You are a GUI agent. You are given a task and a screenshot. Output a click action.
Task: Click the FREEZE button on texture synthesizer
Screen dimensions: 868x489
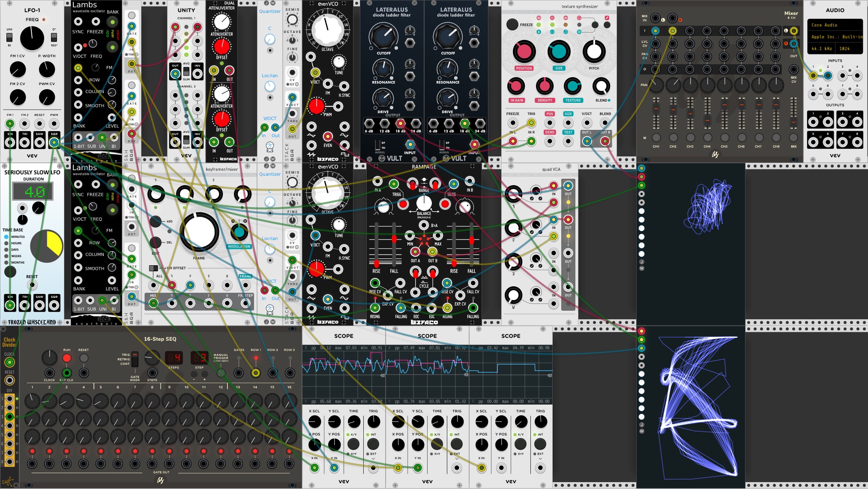[x=512, y=24]
